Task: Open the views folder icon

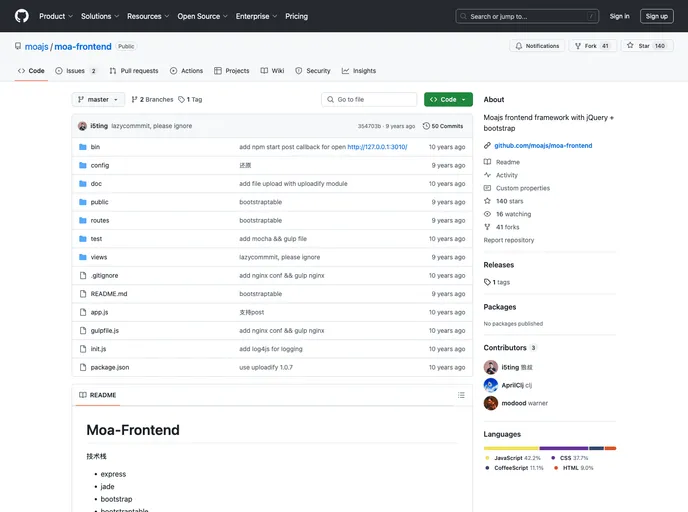Action: point(82,257)
